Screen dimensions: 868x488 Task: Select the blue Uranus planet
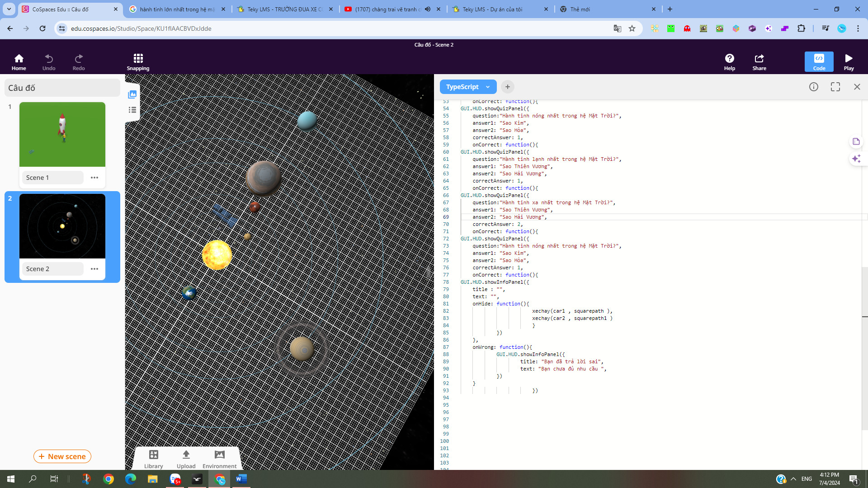point(307,121)
